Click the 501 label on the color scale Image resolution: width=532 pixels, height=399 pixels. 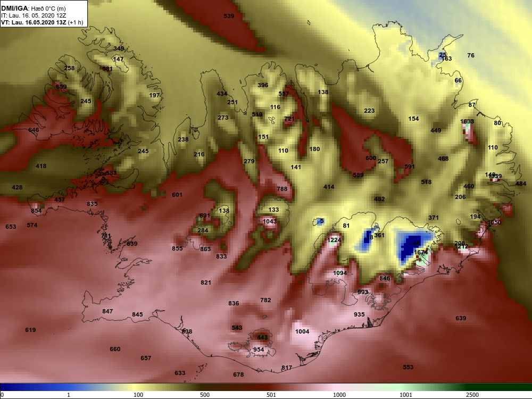[x=271, y=395]
